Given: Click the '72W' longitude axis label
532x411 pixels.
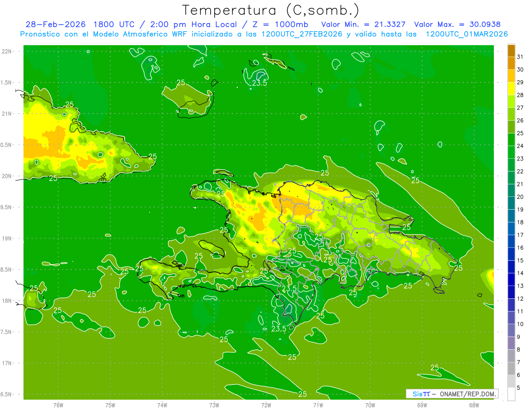Looking at the screenshot, I should (x=266, y=405).
